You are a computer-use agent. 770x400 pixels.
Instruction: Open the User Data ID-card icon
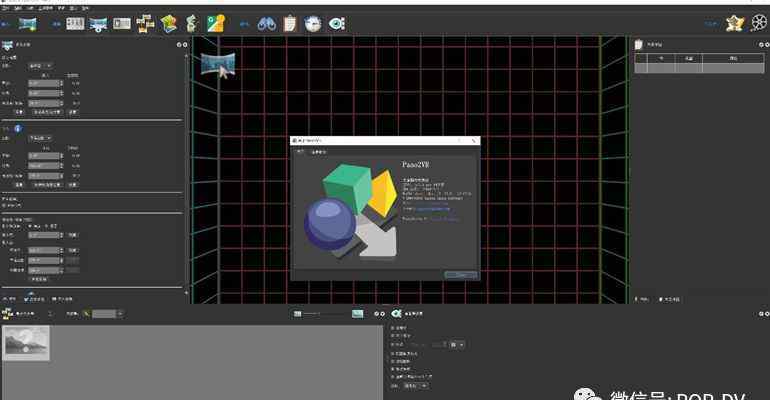point(122,24)
